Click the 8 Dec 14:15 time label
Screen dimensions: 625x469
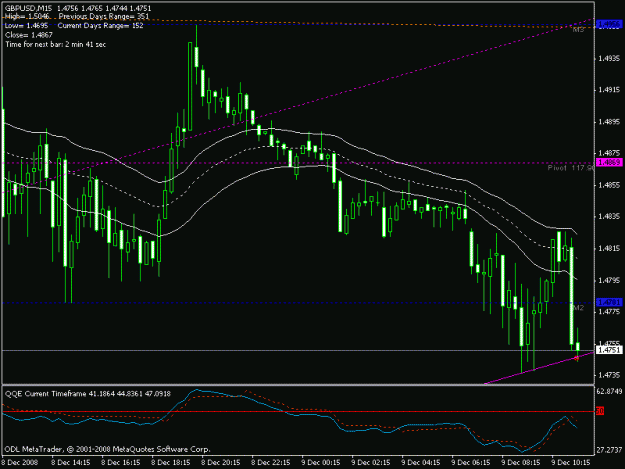(x=70, y=462)
